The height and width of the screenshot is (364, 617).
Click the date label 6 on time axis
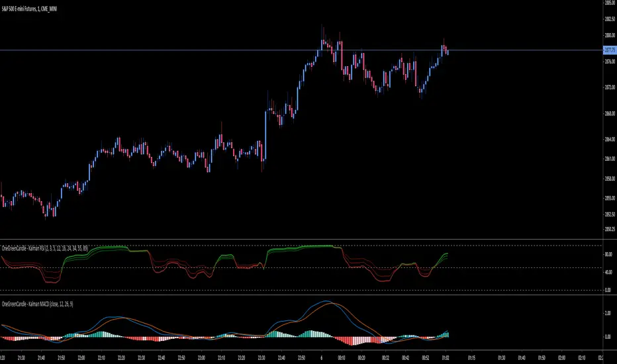322,358
